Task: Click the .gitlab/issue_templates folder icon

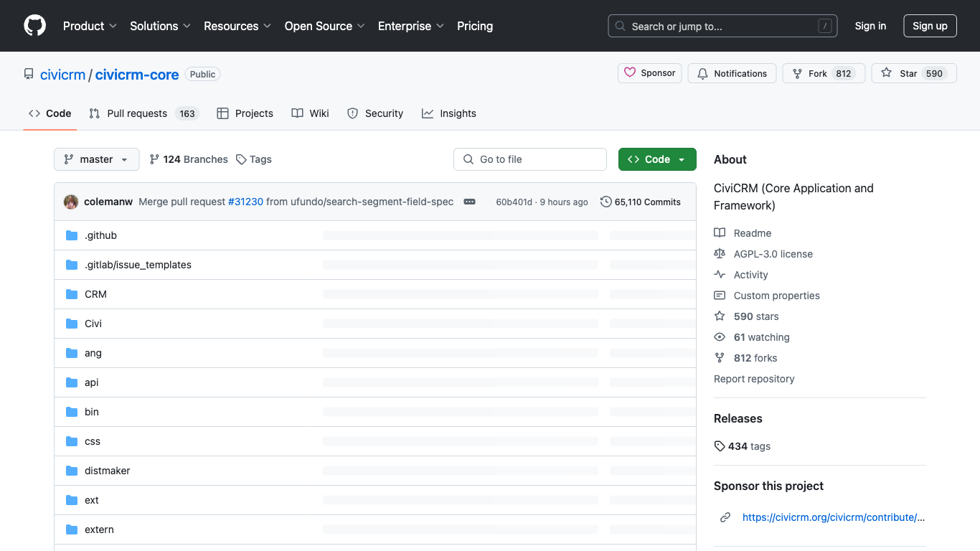Action: (72, 265)
